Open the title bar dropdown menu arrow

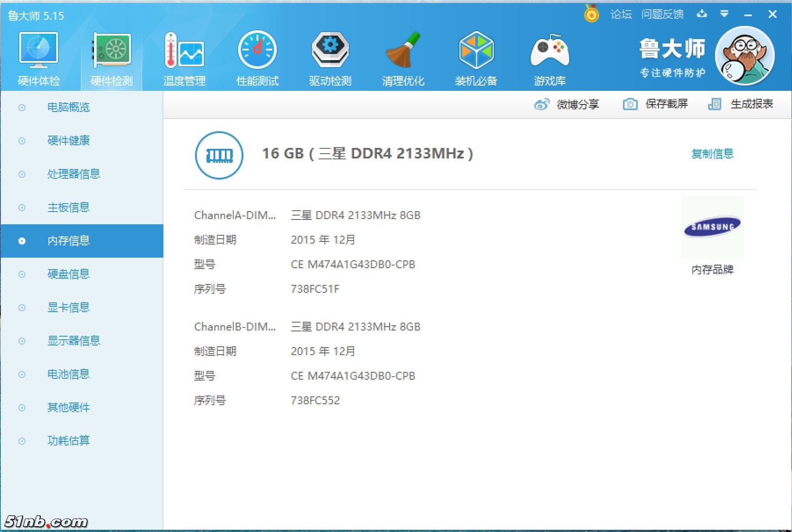pos(724,14)
